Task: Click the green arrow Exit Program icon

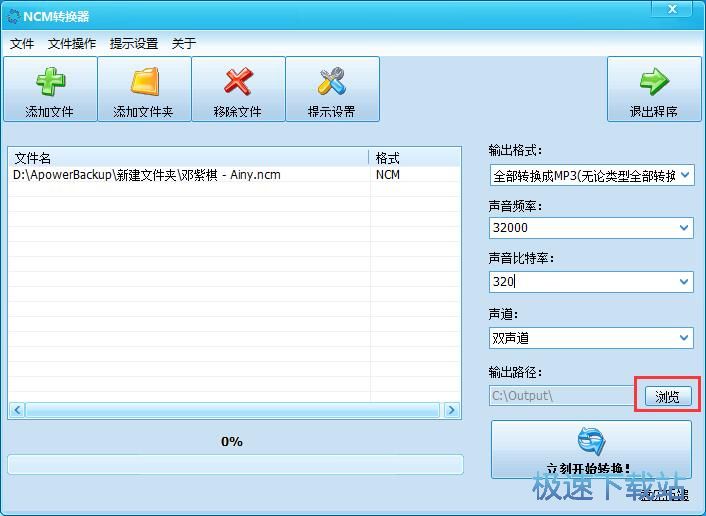Action: coord(654,81)
